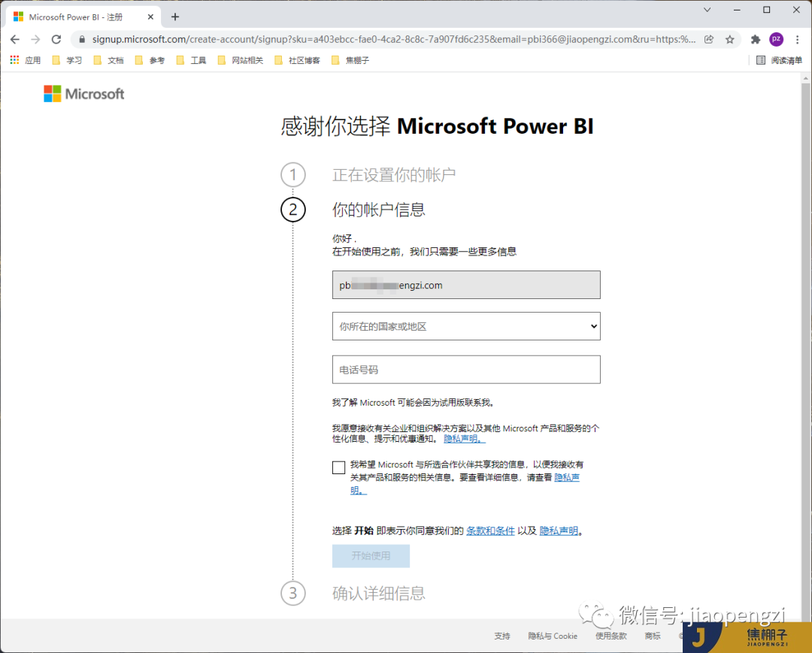This screenshot has width=812, height=653.
Task: Open the 使用条款 footer link
Action: [x=611, y=636]
